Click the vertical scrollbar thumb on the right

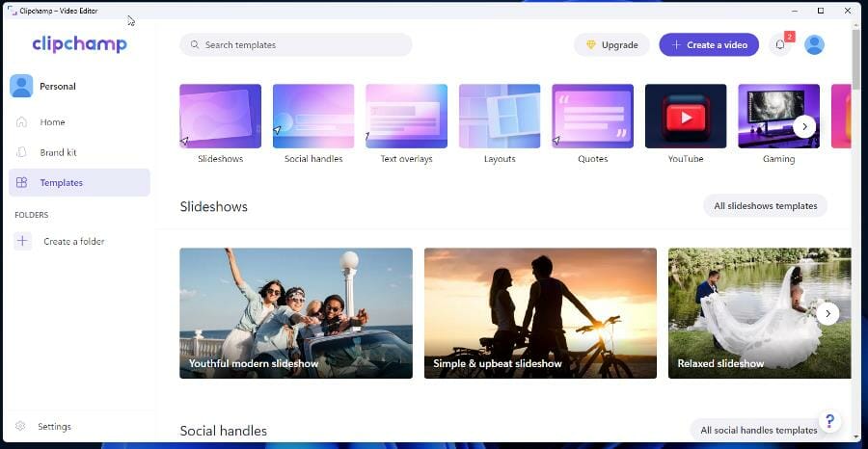pos(856,60)
